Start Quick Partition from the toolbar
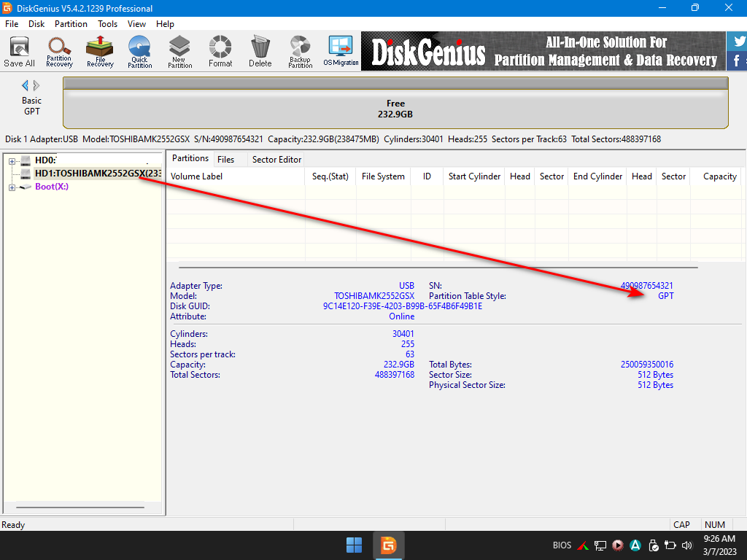This screenshot has width=747, height=560. tap(139, 52)
